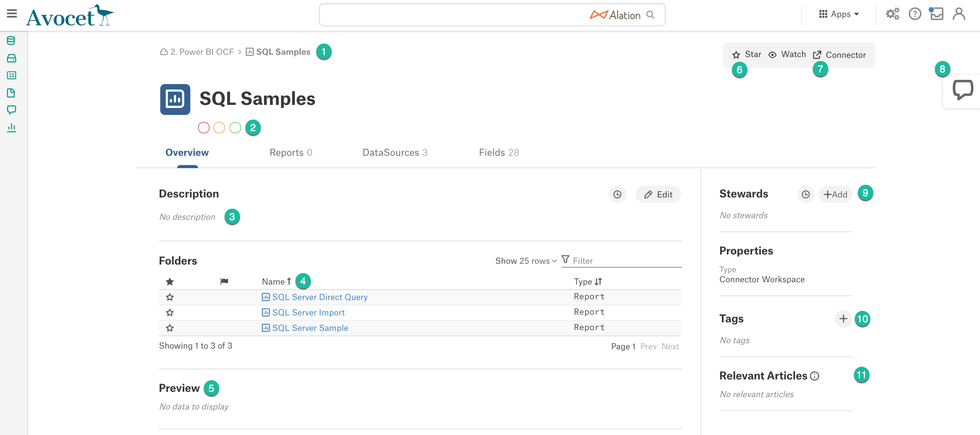The image size is (980, 435).
Task: Star the SQL Server Direct Query row
Action: tap(170, 297)
